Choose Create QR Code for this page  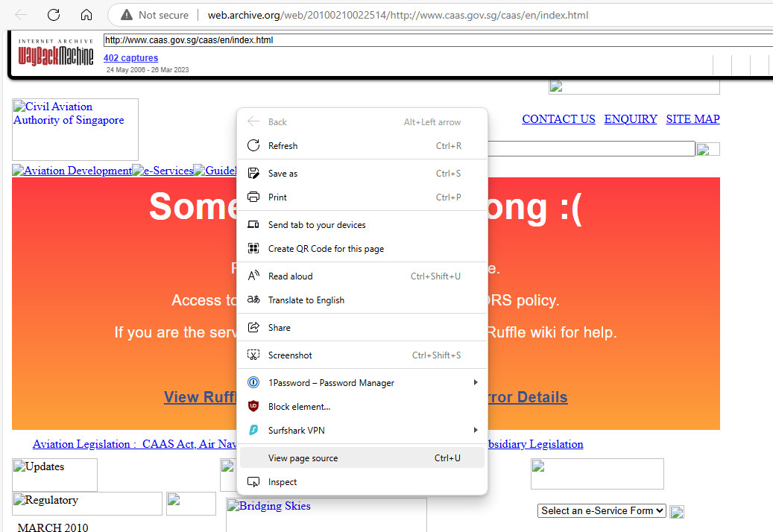pos(362,248)
